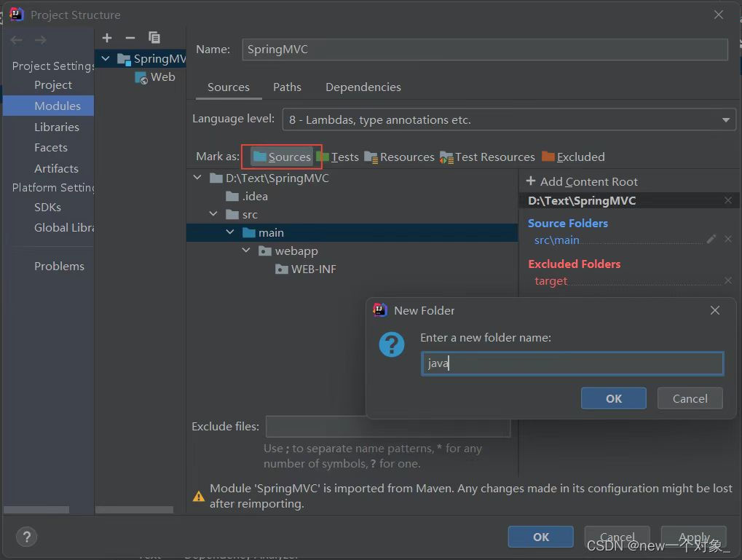Switch to the Paths tab
Image resolution: width=742 pixels, height=560 pixels.
tap(287, 87)
